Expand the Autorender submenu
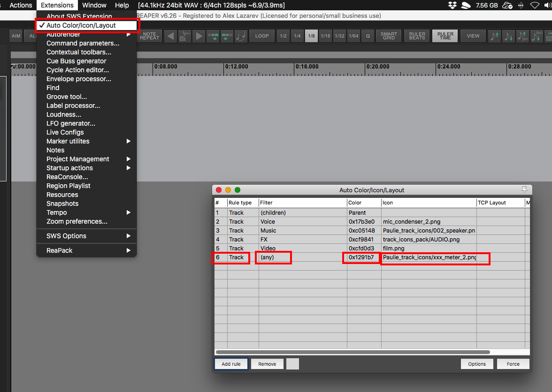552x392 pixels. (x=86, y=34)
